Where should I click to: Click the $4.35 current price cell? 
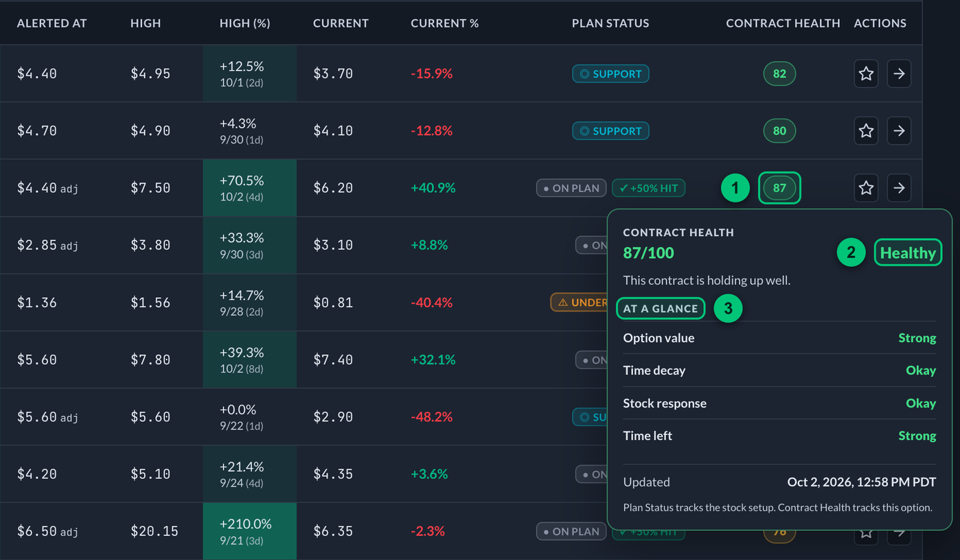(333, 474)
